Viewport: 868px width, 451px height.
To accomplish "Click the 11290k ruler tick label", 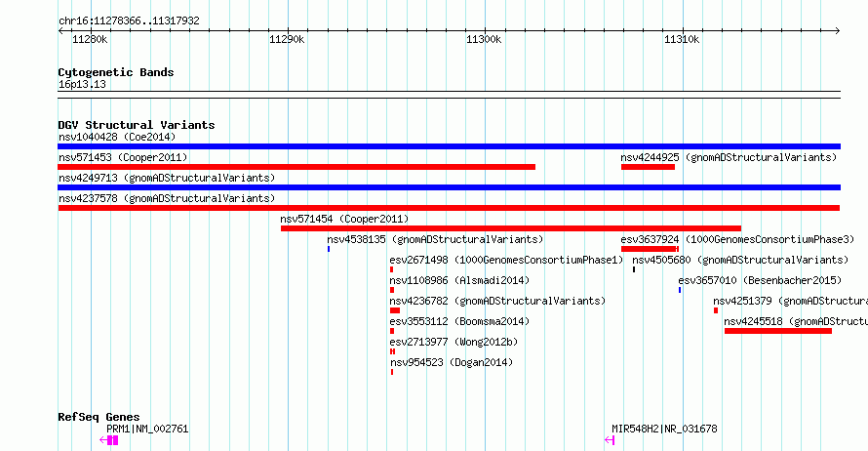I will (287, 39).
